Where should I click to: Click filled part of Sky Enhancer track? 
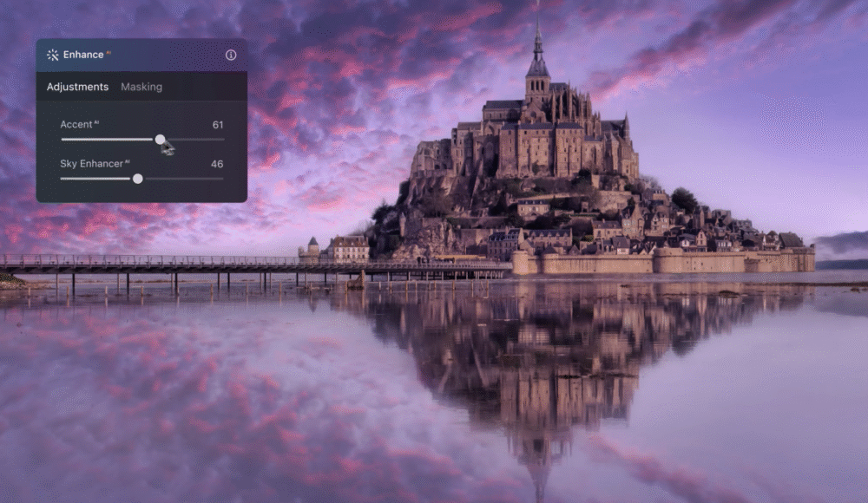[x=95, y=179]
